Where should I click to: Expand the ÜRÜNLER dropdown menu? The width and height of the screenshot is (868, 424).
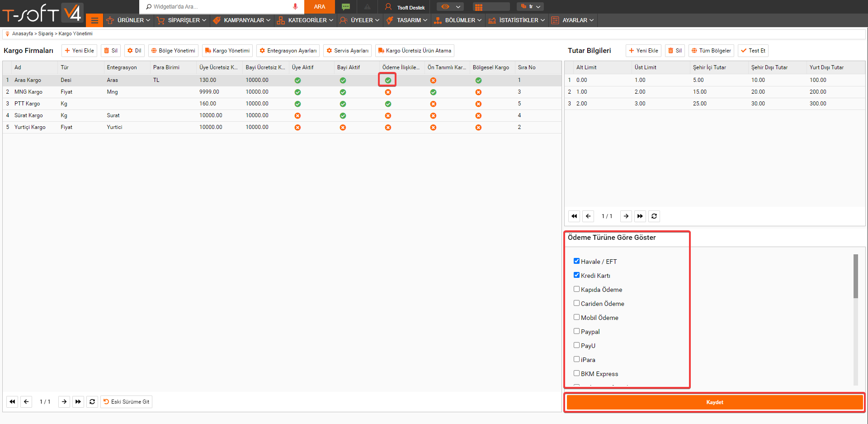point(128,20)
